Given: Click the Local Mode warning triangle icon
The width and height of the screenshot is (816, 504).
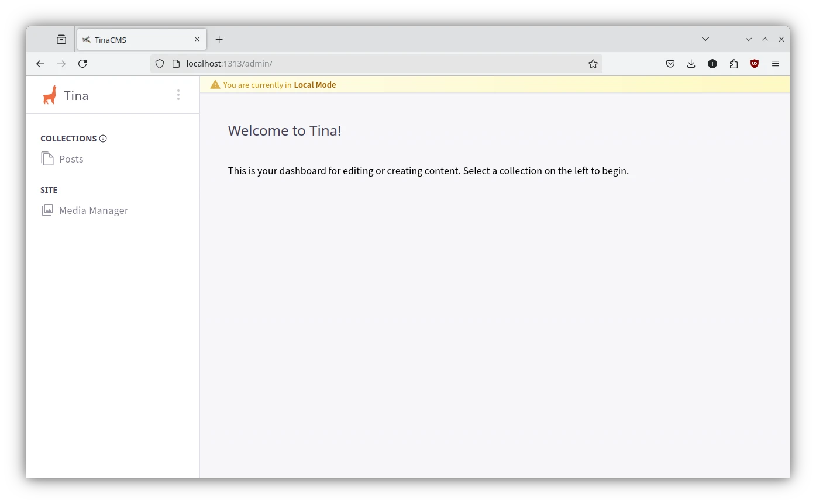Looking at the screenshot, I should pyautogui.click(x=215, y=85).
